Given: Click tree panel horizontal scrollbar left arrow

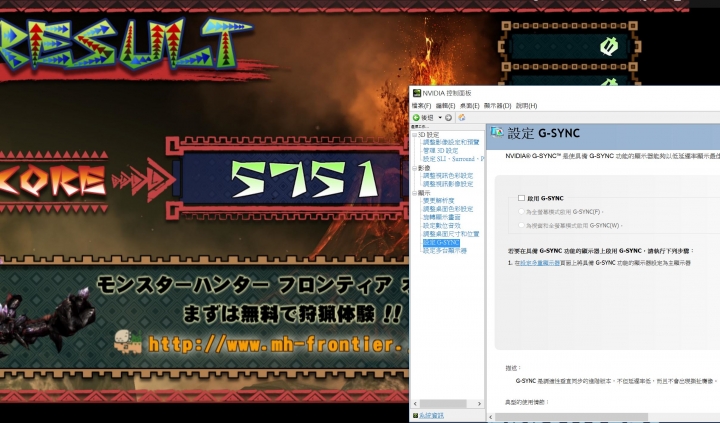Looking at the screenshot, I should click(415, 404).
